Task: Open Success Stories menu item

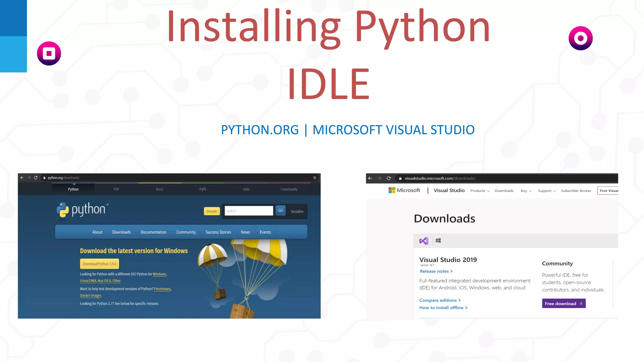Action: pyautogui.click(x=218, y=232)
